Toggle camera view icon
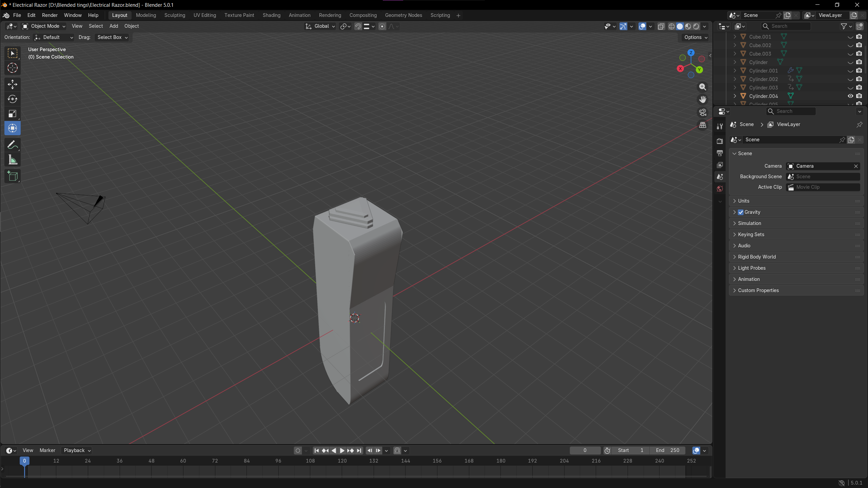 [x=703, y=112]
